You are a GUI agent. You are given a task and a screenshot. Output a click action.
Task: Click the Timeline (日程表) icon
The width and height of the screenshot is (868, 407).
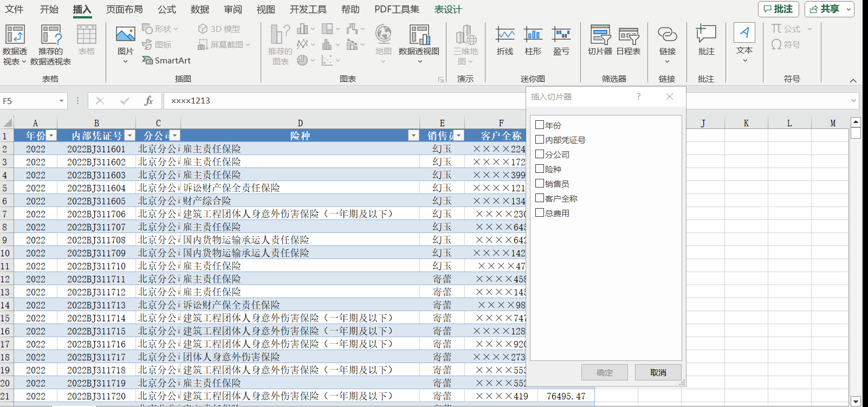coord(629,36)
